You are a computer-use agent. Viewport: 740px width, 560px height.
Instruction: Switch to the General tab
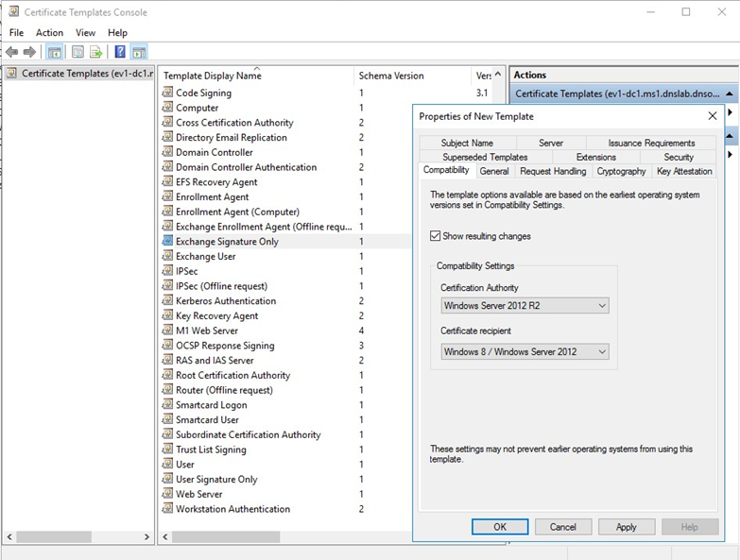click(494, 172)
